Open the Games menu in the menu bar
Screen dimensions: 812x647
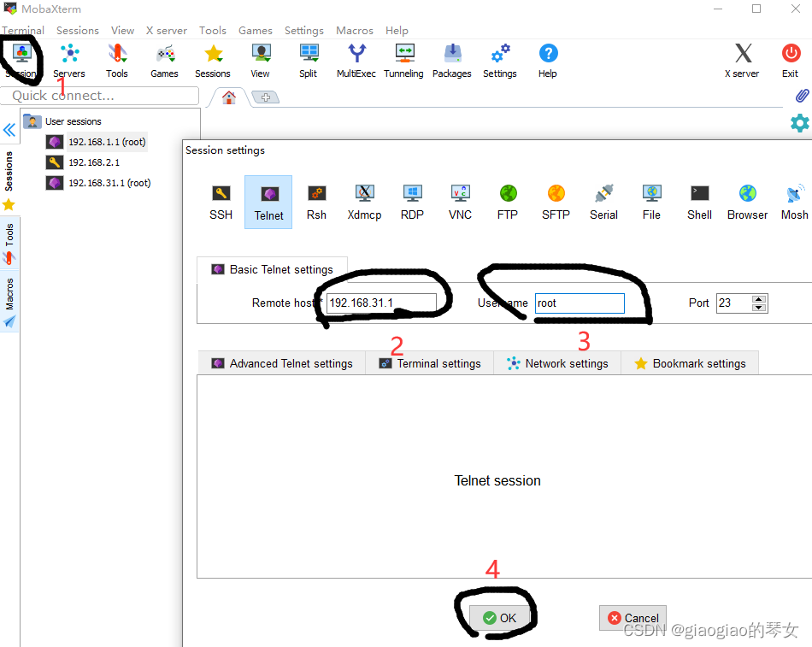(256, 31)
